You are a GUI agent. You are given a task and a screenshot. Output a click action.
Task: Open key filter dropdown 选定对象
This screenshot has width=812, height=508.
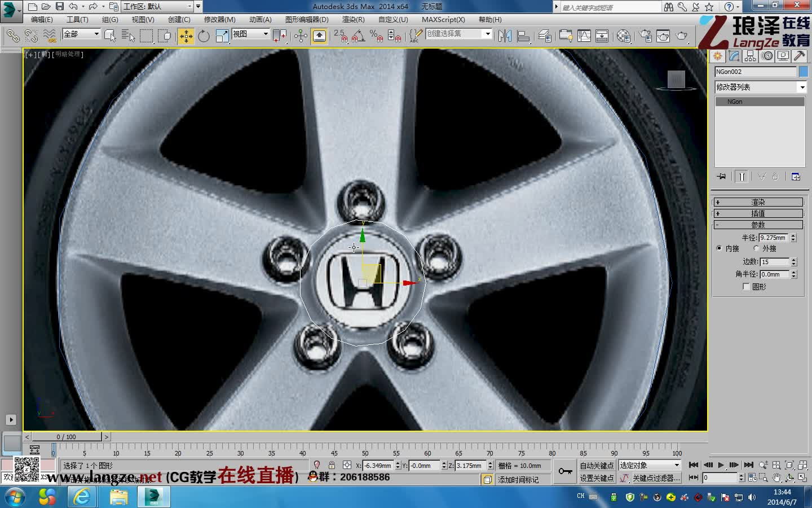(650, 465)
